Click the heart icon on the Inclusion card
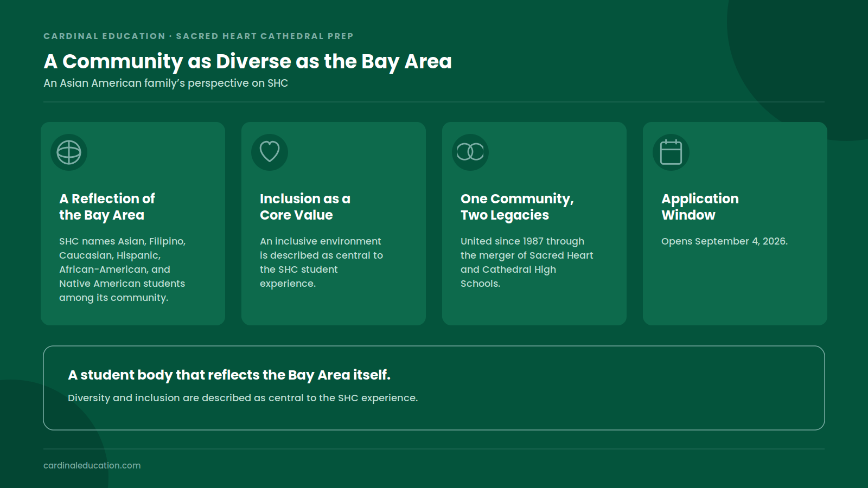The height and width of the screenshot is (488, 868). tap(270, 152)
